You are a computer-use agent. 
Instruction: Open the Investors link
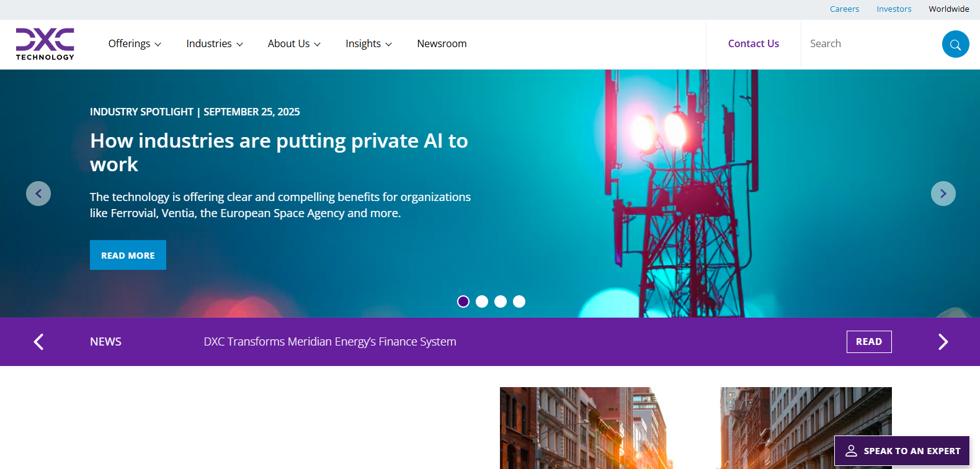894,9
